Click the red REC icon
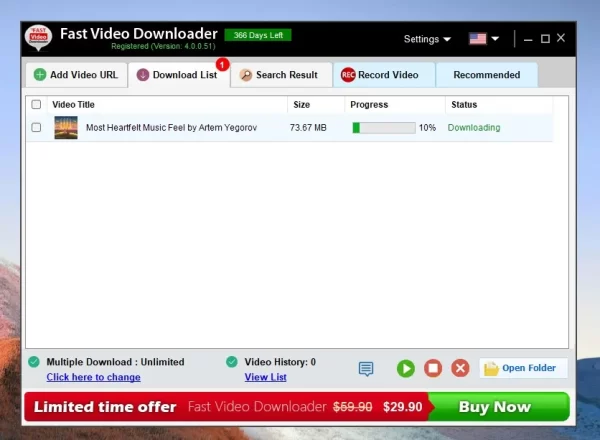 click(x=348, y=75)
